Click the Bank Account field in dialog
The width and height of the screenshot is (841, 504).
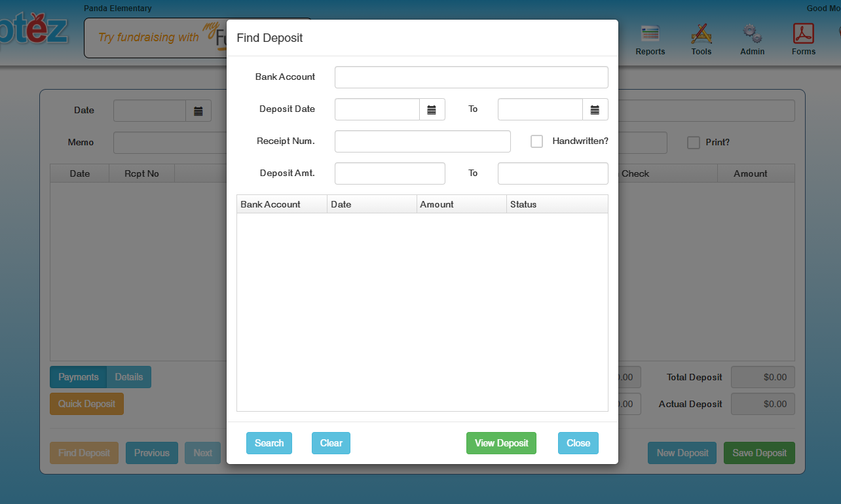tap(471, 77)
